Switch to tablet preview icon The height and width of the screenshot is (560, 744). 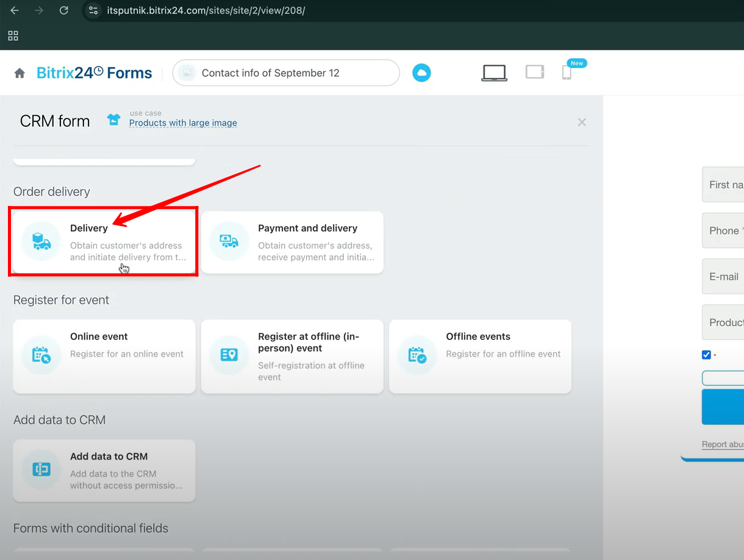tap(535, 73)
